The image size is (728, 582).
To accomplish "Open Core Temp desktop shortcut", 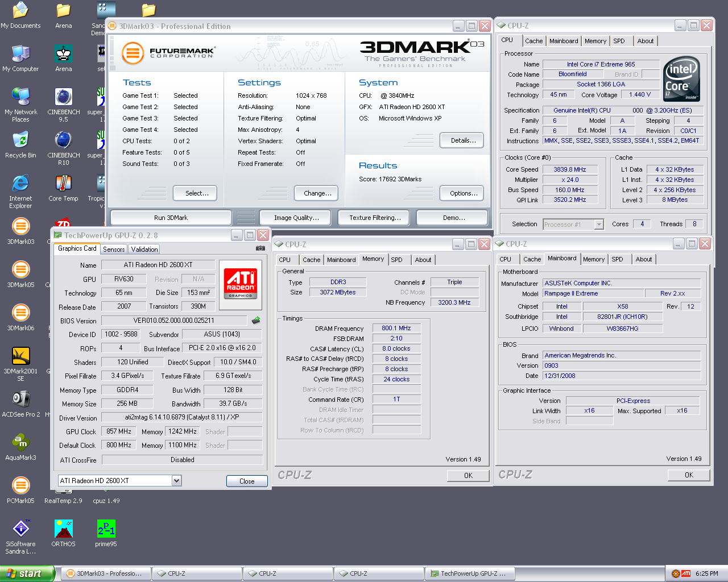I will click(63, 188).
